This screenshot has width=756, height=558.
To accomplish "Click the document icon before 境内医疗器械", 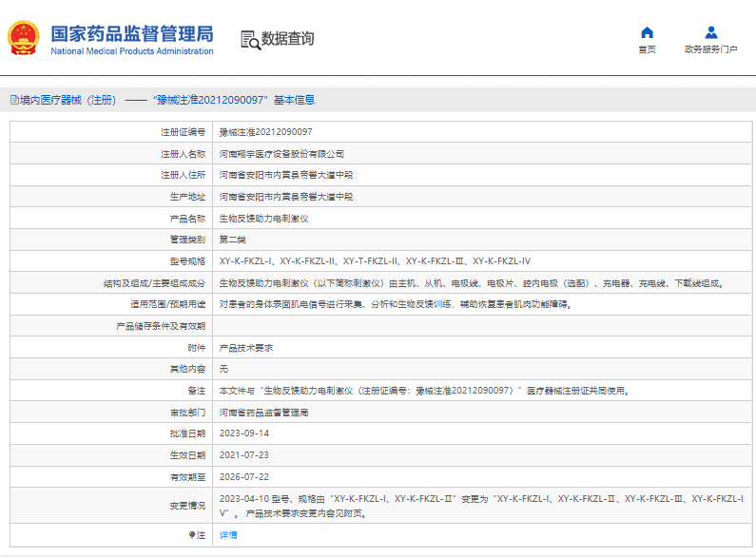I will [14, 100].
